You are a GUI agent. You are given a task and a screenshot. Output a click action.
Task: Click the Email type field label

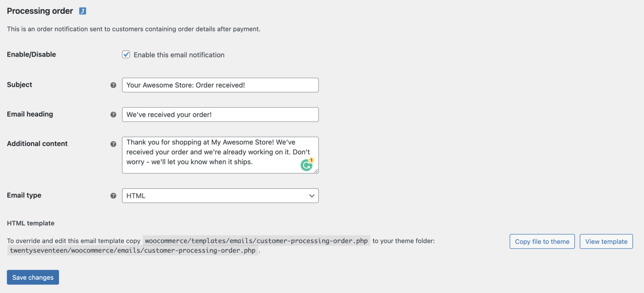[24, 195]
